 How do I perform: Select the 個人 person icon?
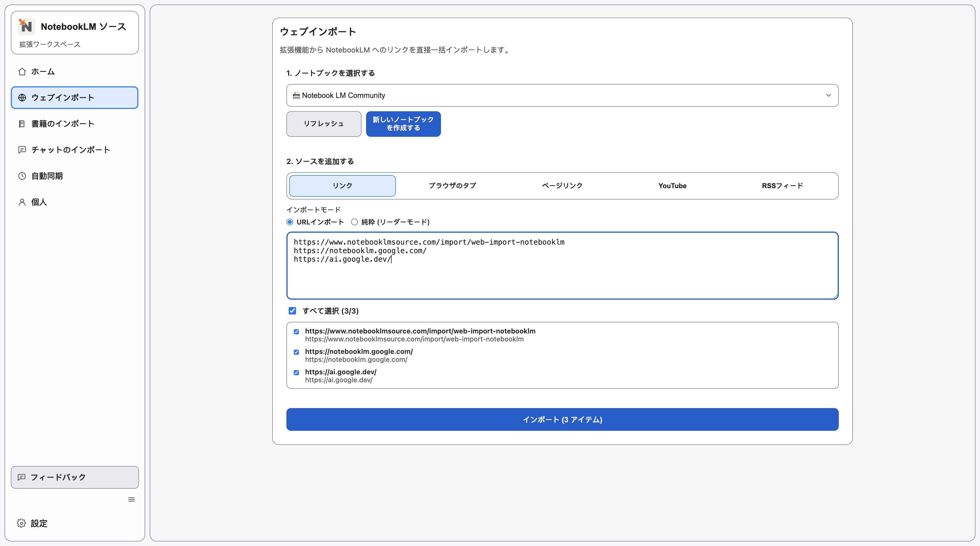pyautogui.click(x=22, y=202)
